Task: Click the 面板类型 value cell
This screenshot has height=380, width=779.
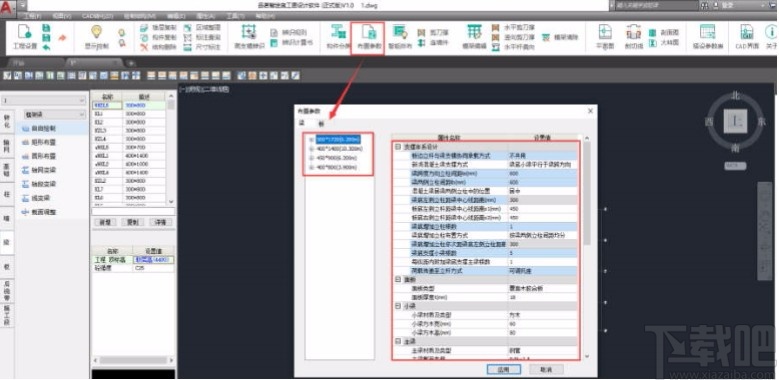Action: click(x=543, y=289)
